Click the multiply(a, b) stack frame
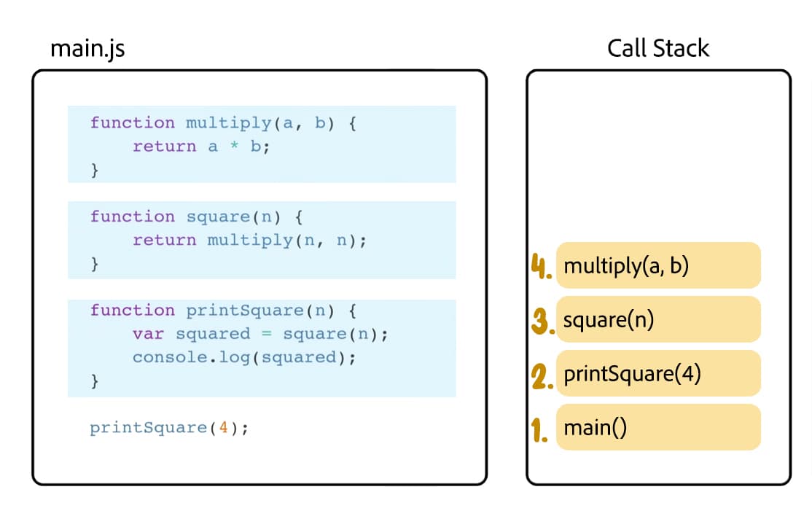812x511 pixels. coord(658,265)
